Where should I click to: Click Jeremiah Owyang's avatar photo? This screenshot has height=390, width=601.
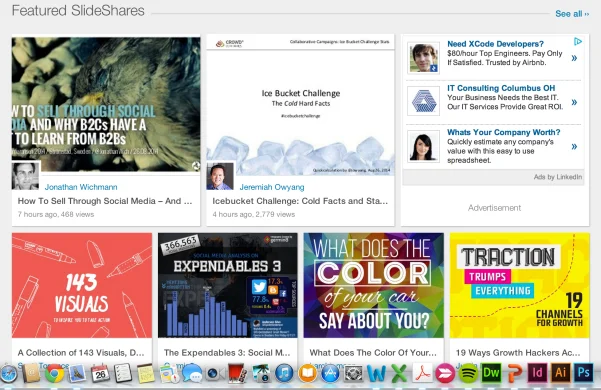click(220, 176)
